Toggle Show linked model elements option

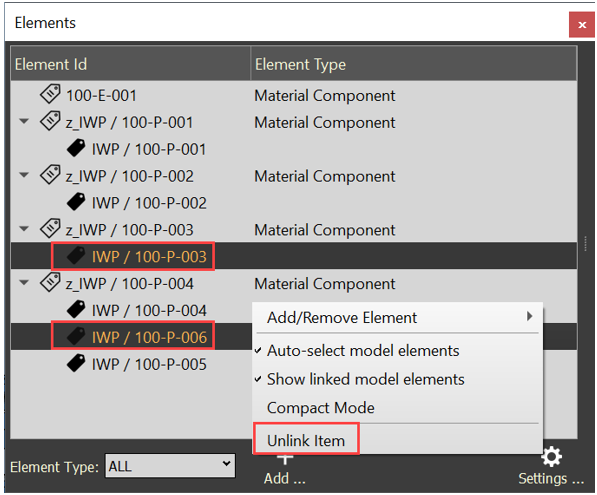[x=366, y=379]
